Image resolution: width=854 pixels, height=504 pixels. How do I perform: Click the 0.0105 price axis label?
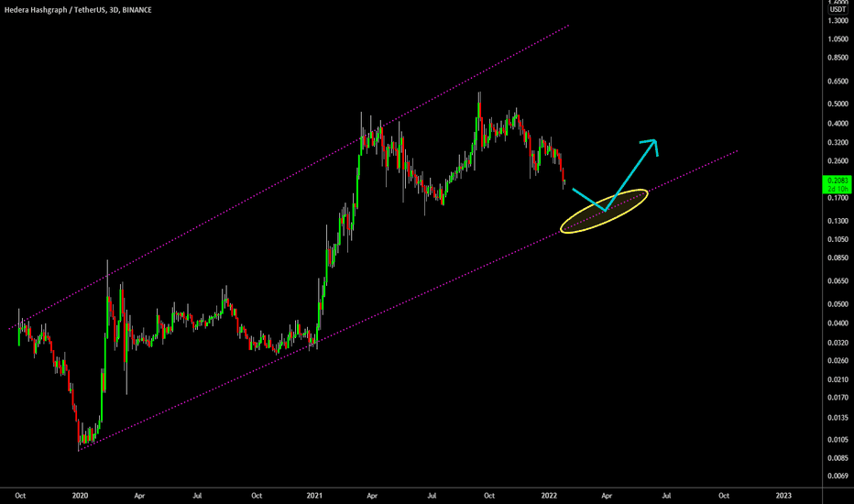point(838,440)
